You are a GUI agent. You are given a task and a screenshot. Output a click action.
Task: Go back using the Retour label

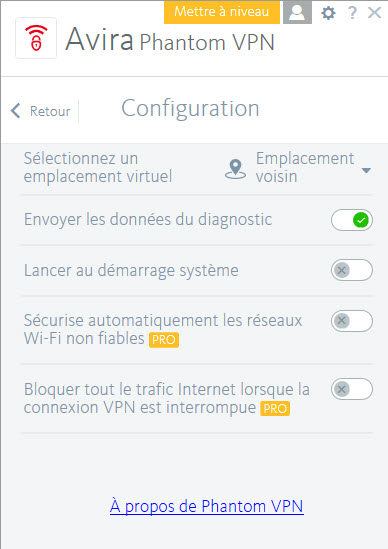tap(50, 111)
